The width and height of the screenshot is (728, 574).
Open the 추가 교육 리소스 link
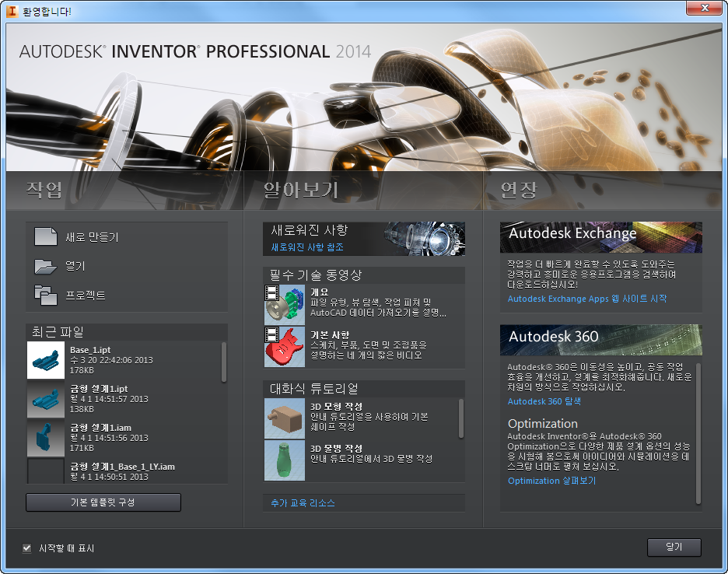pyautogui.click(x=303, y=503)
